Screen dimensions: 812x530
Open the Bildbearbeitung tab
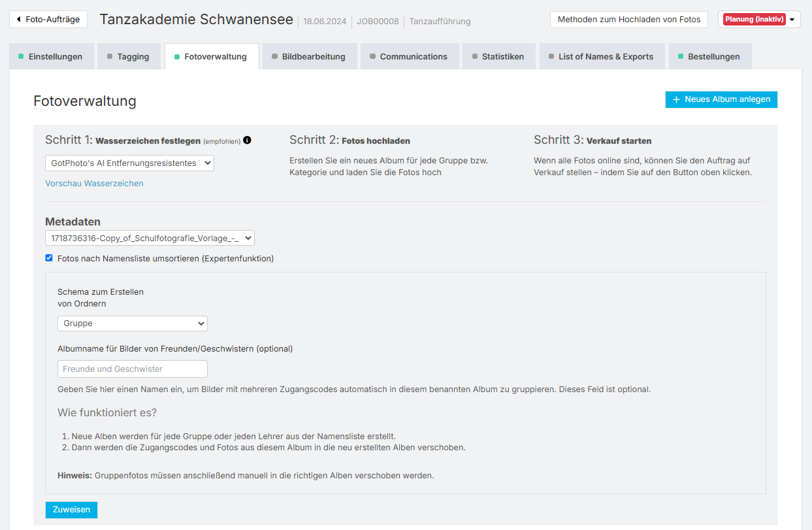tap(310, 57)
